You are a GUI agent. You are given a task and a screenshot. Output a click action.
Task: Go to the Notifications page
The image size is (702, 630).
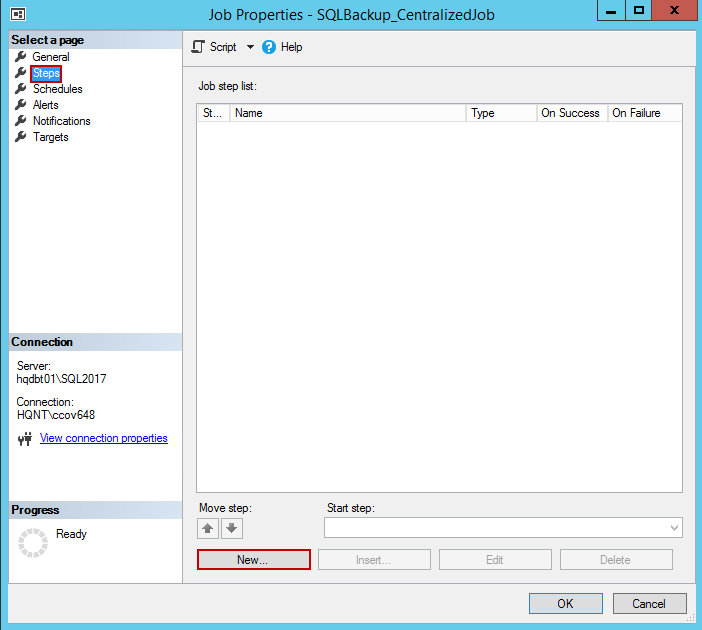62,121
